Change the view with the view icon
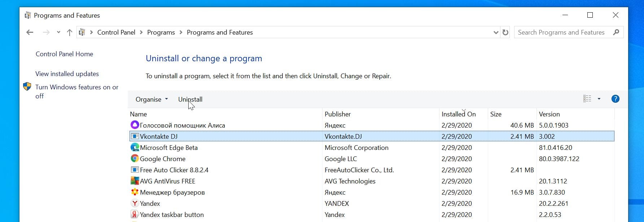The image size is (644, 222). tap(587, 99)
